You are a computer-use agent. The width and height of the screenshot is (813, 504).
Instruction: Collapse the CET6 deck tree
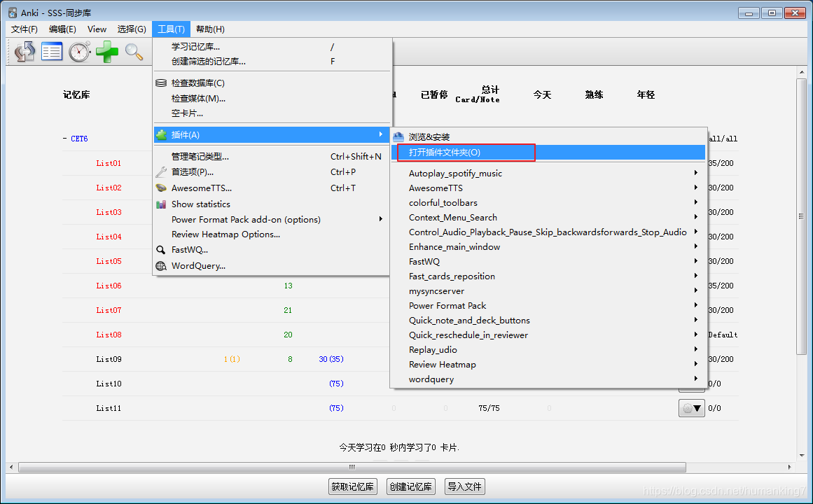pos(64,138)
